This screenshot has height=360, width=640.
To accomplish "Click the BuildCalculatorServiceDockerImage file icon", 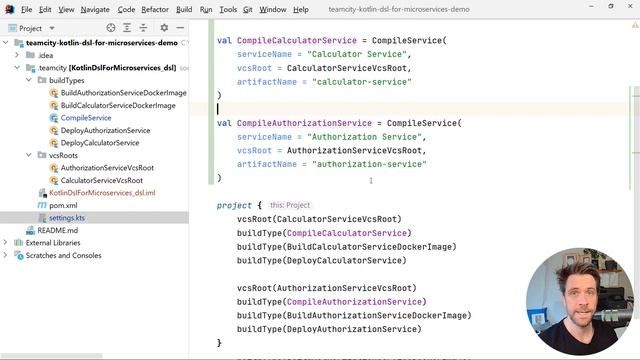I will (x=53, y=105).
